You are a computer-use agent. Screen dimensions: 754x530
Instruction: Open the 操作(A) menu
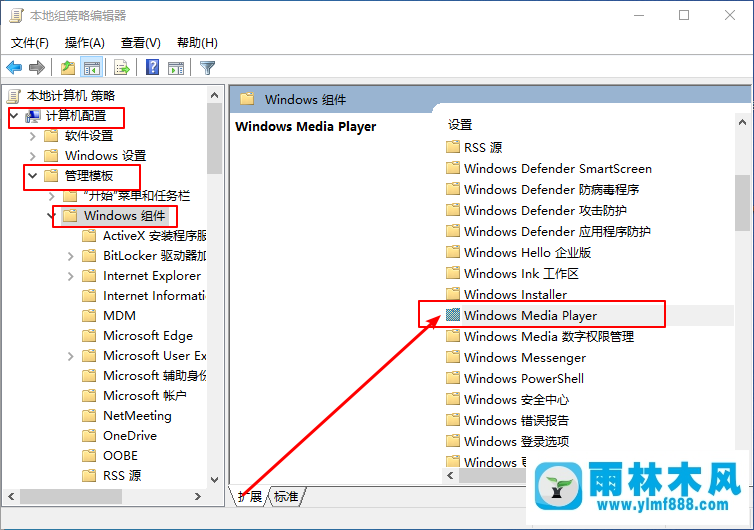pos(85,43)
